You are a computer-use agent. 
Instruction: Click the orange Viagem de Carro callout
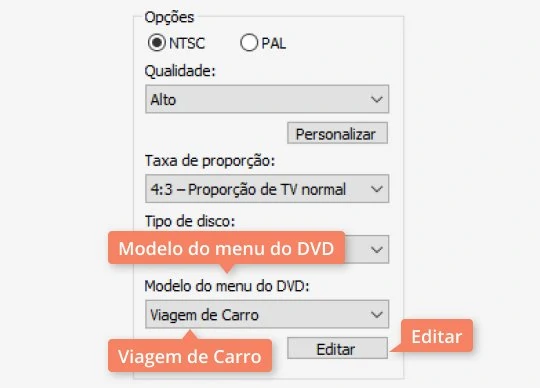pos(190,356)
